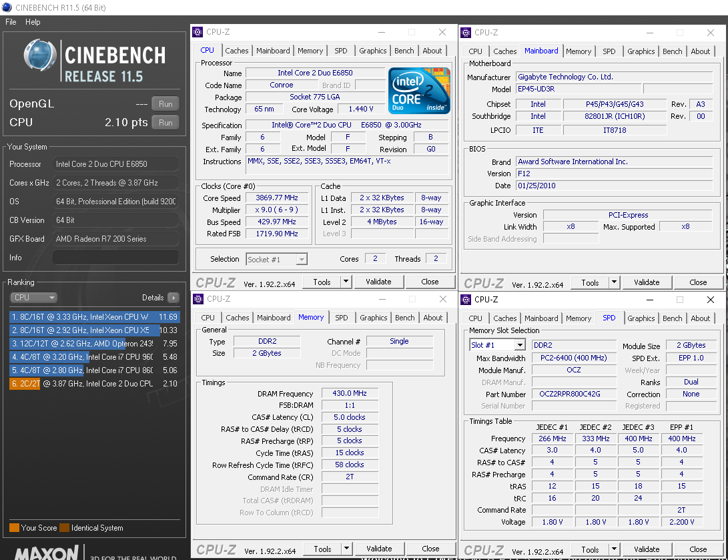Click the FSB:DRAM ratio 1:1
This screenshot has height=560, width=728.
click(x=350, y=405)
